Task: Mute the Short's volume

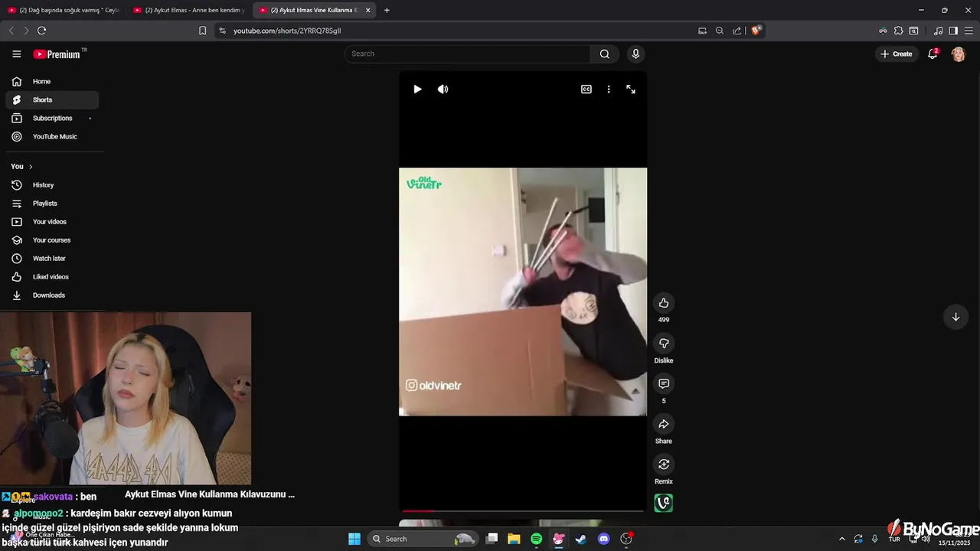Action: [443, 89]
